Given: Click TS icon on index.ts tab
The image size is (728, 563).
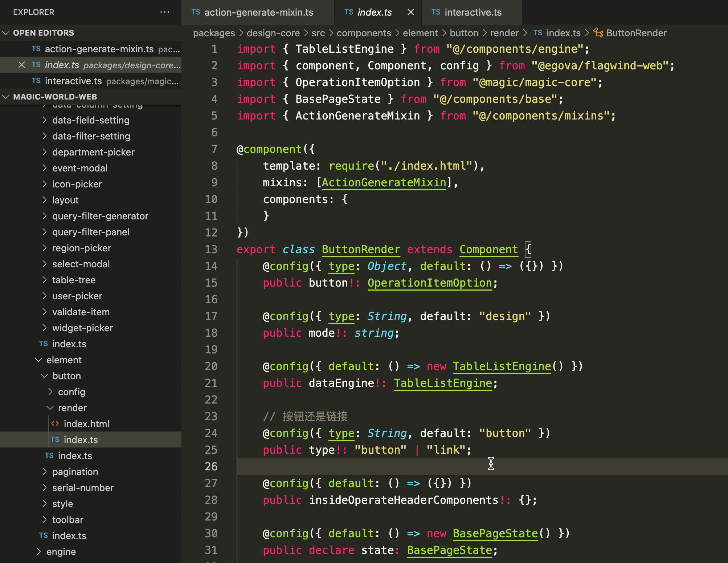Looking at the screenshot, I should 349,12.
